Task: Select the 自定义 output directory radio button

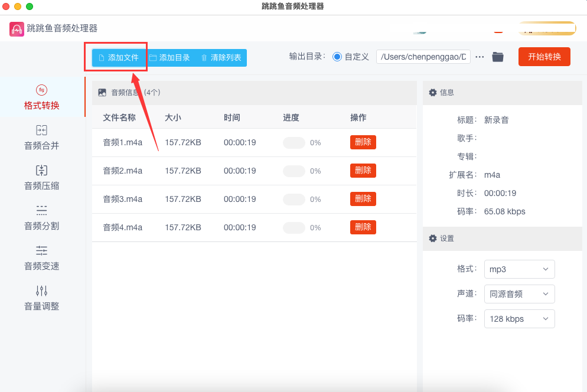Action: pyautogui.click(x=337, y=57)
